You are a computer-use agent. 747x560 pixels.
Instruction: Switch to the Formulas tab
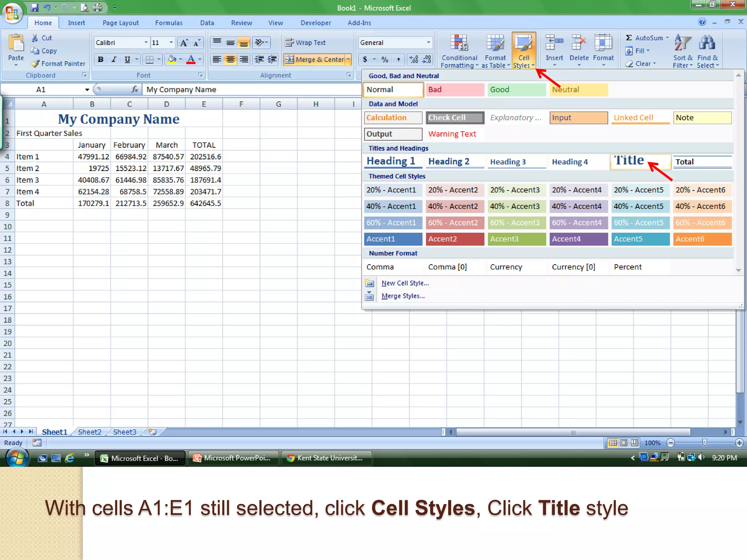click(x=169, y=23)
